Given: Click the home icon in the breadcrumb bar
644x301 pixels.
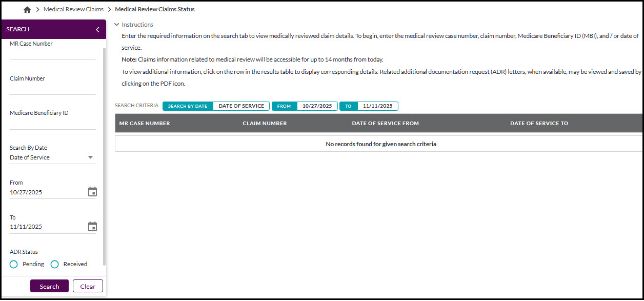Looking at the screenshot, I should tap(27, 9).
